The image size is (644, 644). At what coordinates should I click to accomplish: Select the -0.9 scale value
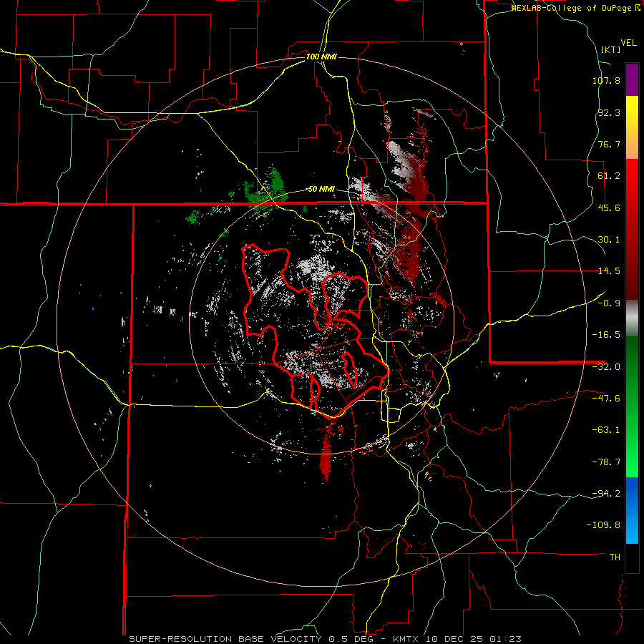click(609, 303)
